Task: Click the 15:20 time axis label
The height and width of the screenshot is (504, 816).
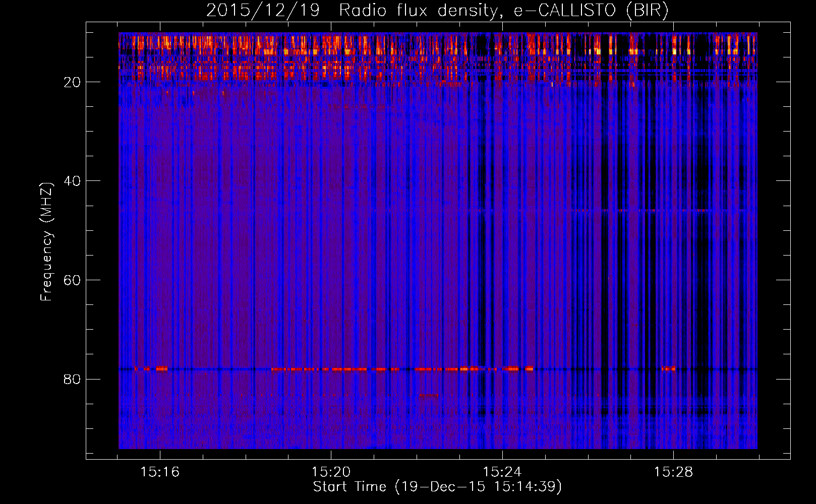Action: point(331,472)
